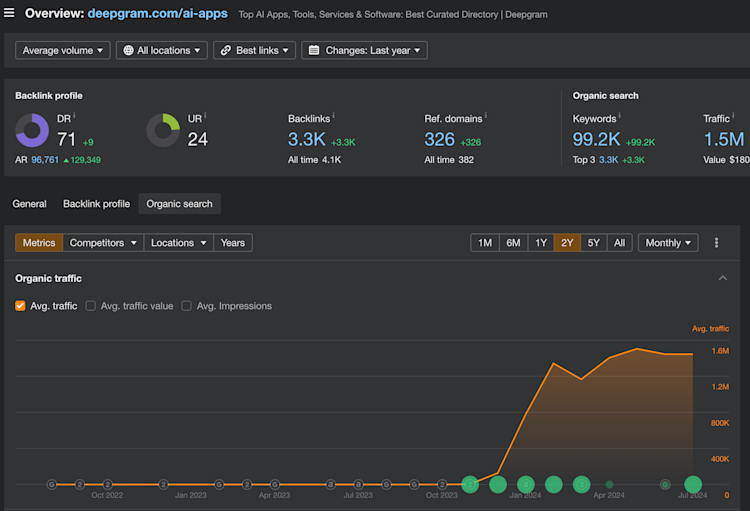
Task: Enable the Avg. traffic value checkbox
Action: click(90, 306)
